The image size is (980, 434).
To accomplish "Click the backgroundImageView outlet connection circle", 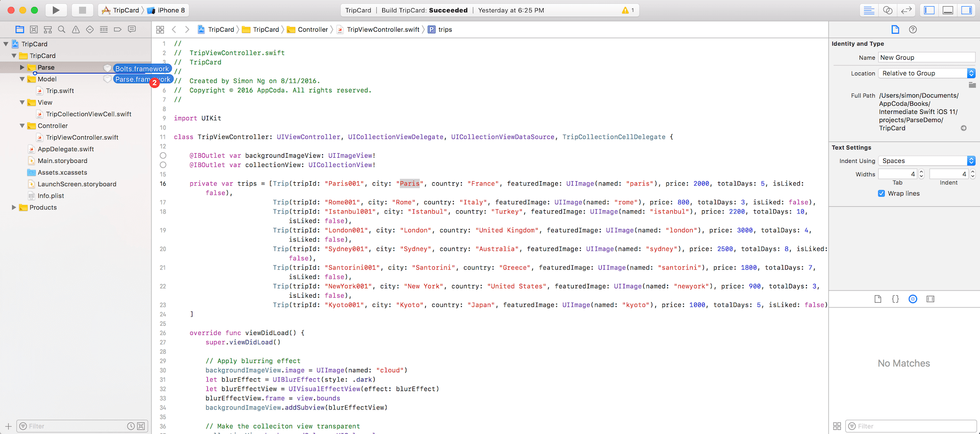I will [x=163, y=156].
